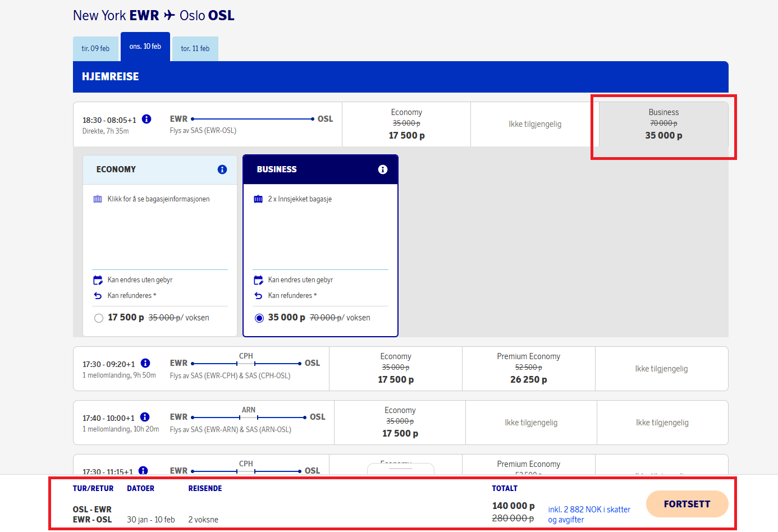Click '30 jan - 10 feb' dates

151,520
